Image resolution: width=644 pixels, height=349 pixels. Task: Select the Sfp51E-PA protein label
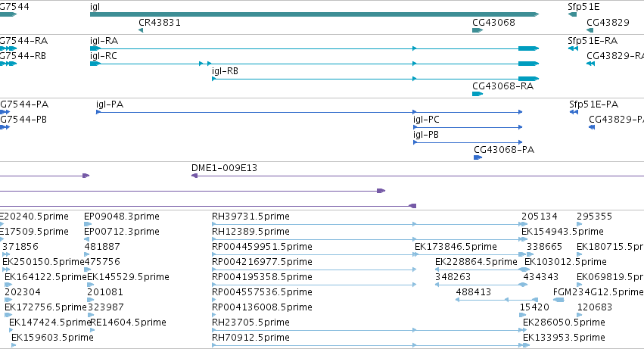point(594,104)
